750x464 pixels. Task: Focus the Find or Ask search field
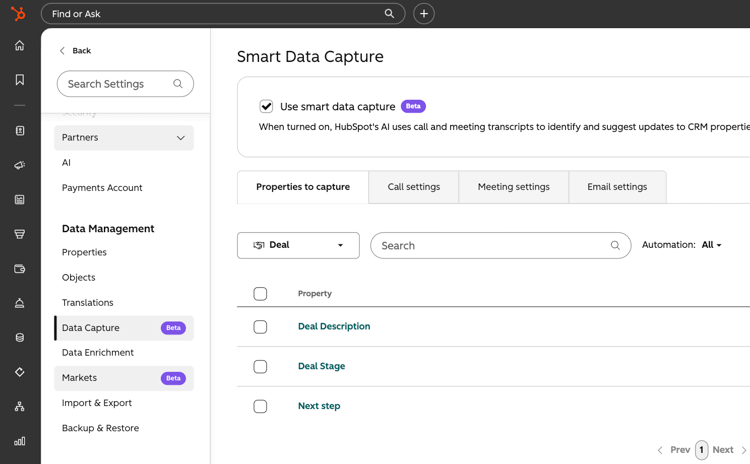(223, 13)
